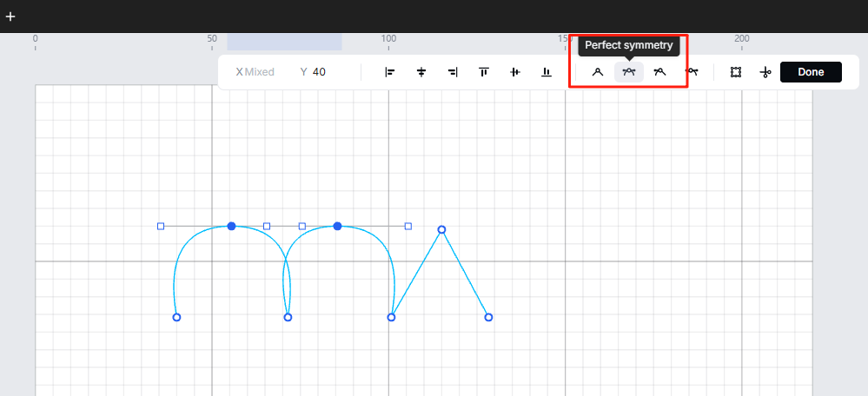Select the no symmetry handle option
Image resolution: width=868 pixels, height=396 pixels.
pyautogui.click(x=692, y=72)
